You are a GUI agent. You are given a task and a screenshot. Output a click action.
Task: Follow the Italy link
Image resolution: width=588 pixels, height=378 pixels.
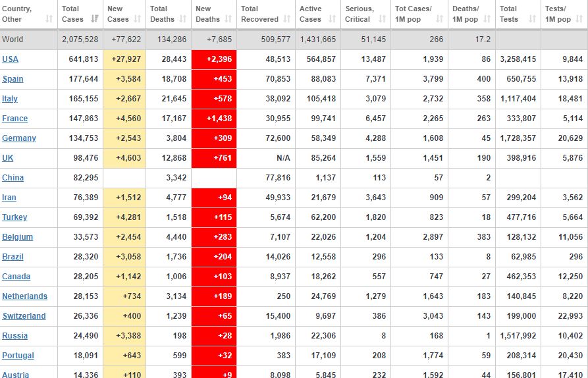click(10, 99)
